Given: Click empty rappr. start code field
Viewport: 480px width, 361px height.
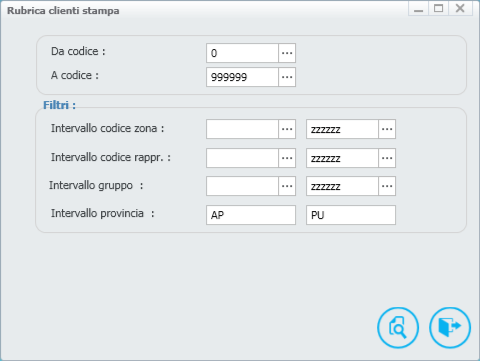Looking at the screenshot, I should coord(242,158).
